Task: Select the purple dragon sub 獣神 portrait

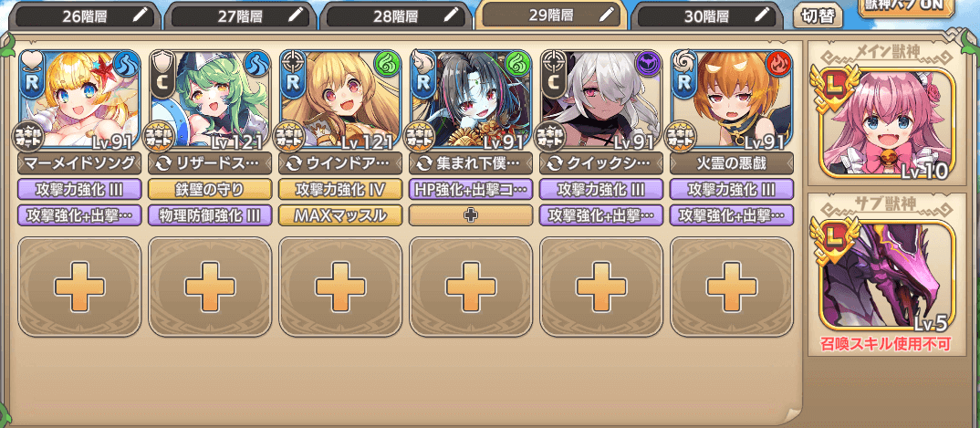Action: [888, 275]
